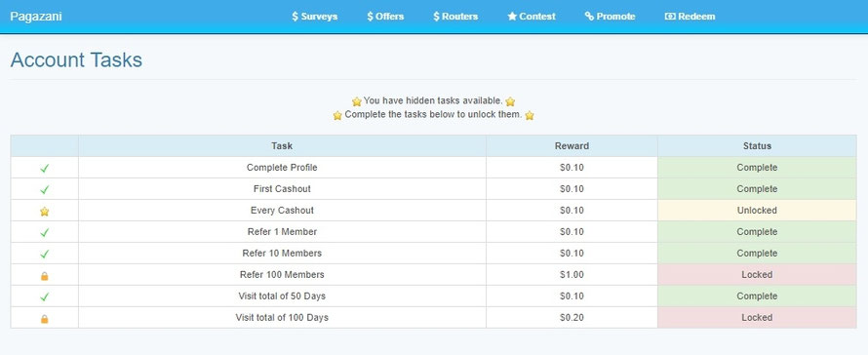
Task: Click the lock icon for Visit total of 100 Days
Action: 44,319
